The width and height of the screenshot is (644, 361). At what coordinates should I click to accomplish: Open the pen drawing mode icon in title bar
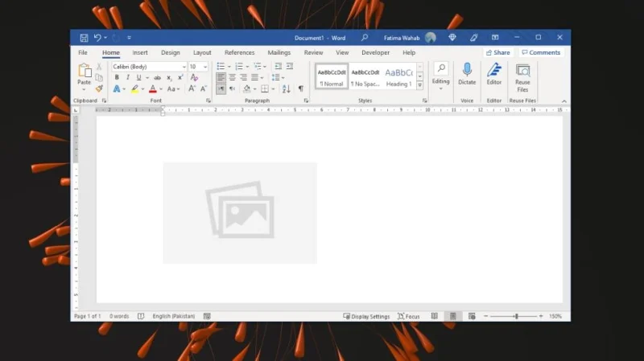click(474, 37)
